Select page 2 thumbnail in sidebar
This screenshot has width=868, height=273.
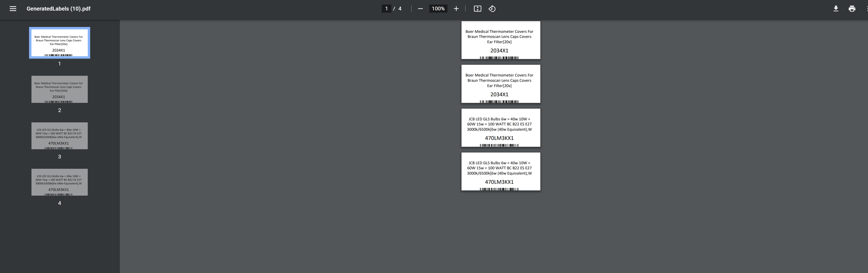(x=60, y=89)
